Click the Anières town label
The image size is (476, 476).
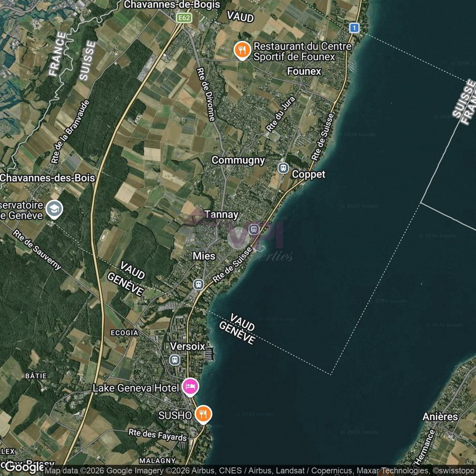[x=440, y=416]
